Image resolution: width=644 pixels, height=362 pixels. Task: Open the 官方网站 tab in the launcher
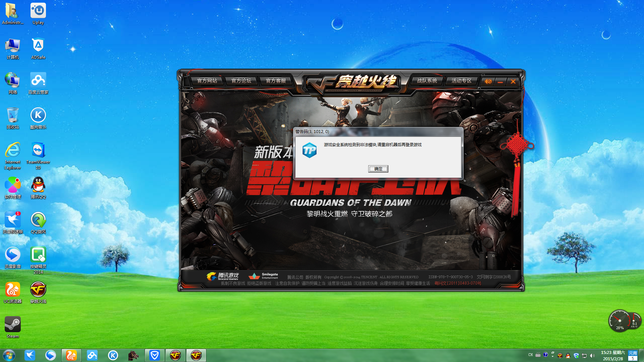point(207,81)
